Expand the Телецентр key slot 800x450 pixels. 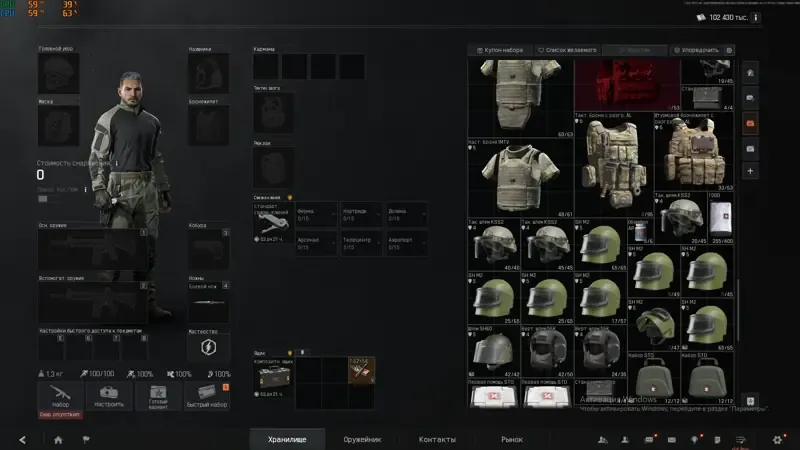click(x=361, y=243)
